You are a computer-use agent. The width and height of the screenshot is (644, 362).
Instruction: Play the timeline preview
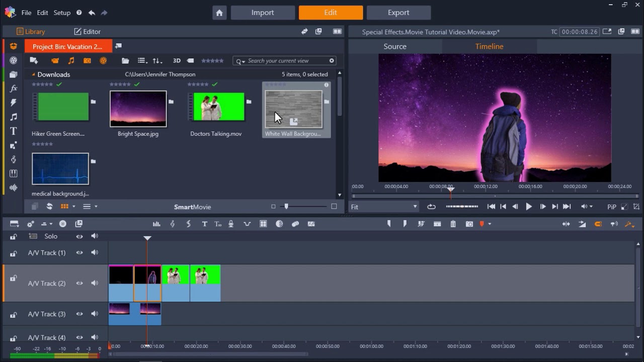529,207
